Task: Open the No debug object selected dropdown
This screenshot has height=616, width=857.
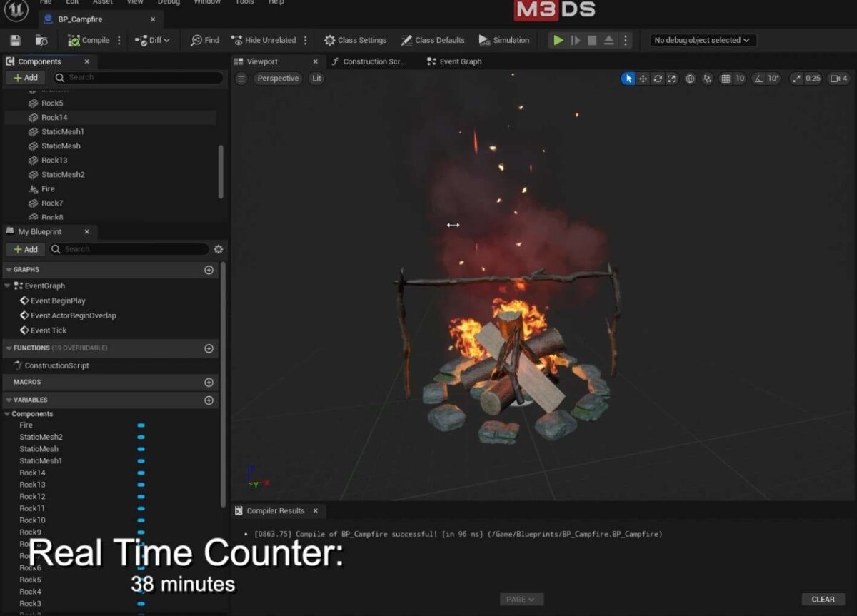Action: pyautogui.click(x=701, y=40)
